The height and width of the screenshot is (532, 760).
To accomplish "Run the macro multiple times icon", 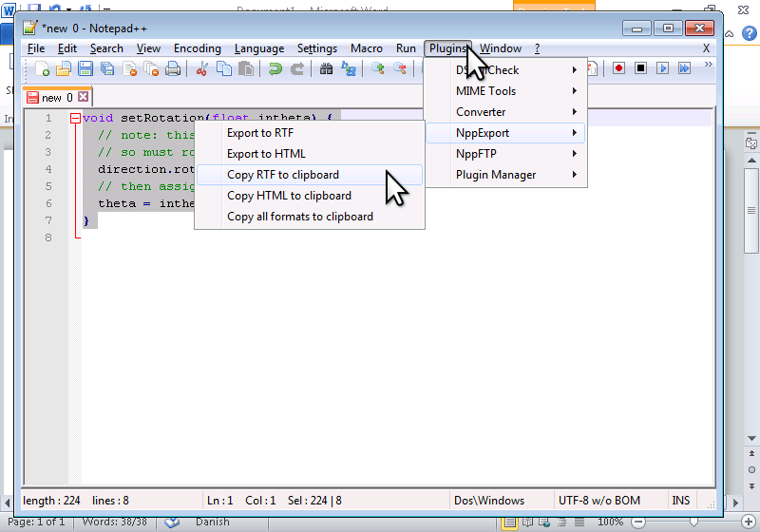I will pyautogui.click(x=684, y=68).
